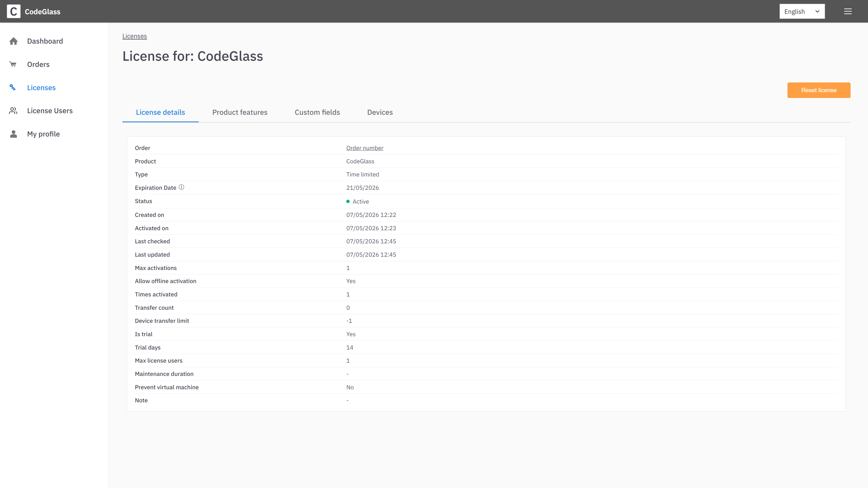The height and width of the screenshot is (488, 868).
Task: Click the Max license users label
Action: [x=158, y=360]
